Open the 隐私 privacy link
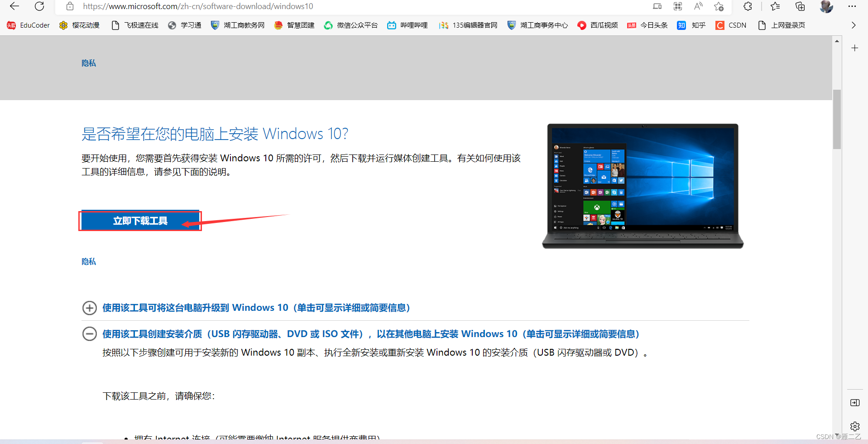 pos(88,63)
